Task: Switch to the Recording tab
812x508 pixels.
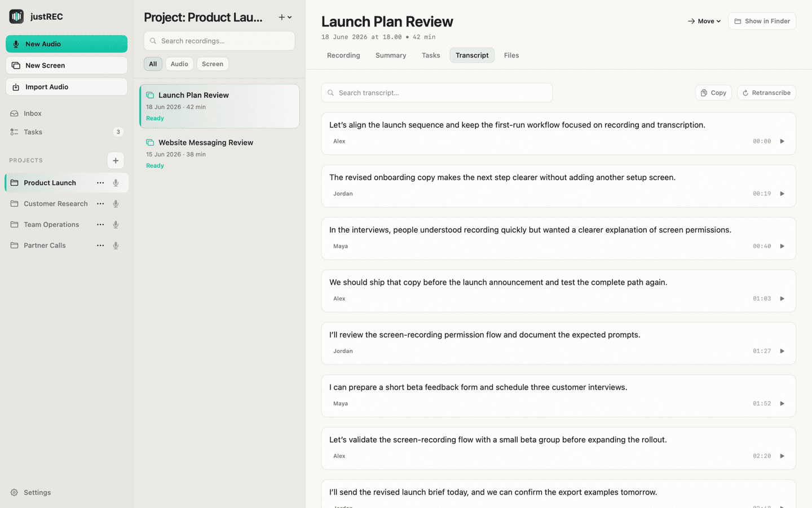Action: [x=343, y=55]
